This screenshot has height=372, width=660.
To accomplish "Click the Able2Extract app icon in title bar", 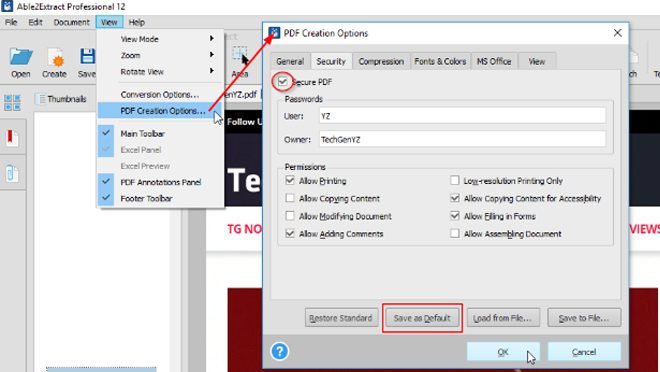I will tap(7, 6).
